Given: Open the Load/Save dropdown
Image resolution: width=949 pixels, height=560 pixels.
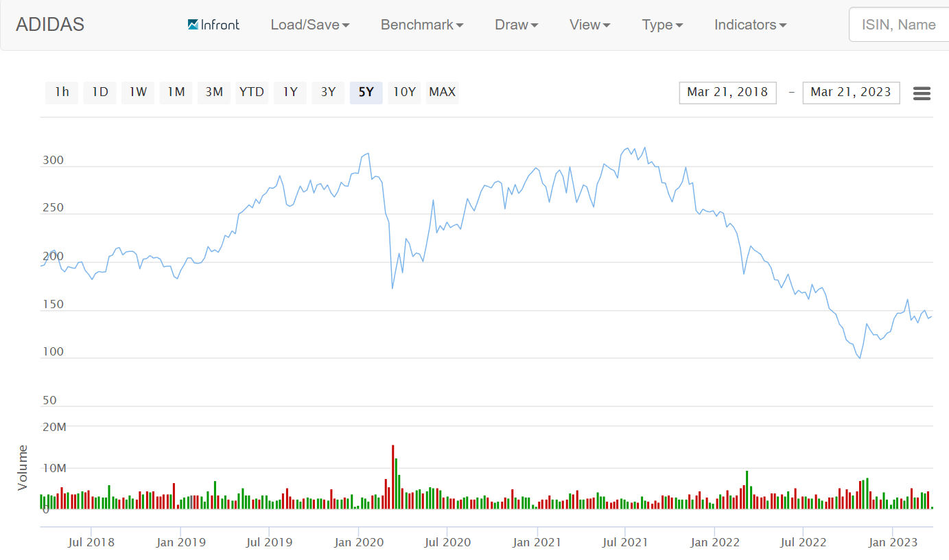Looking at the screenshot, I should tap(310, 25).
